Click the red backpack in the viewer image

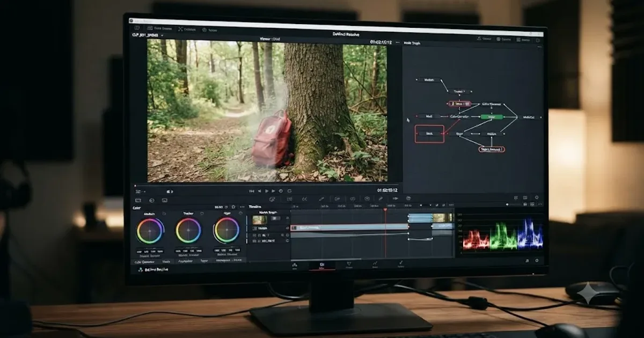pyautogui.click(x=272, y=139)
